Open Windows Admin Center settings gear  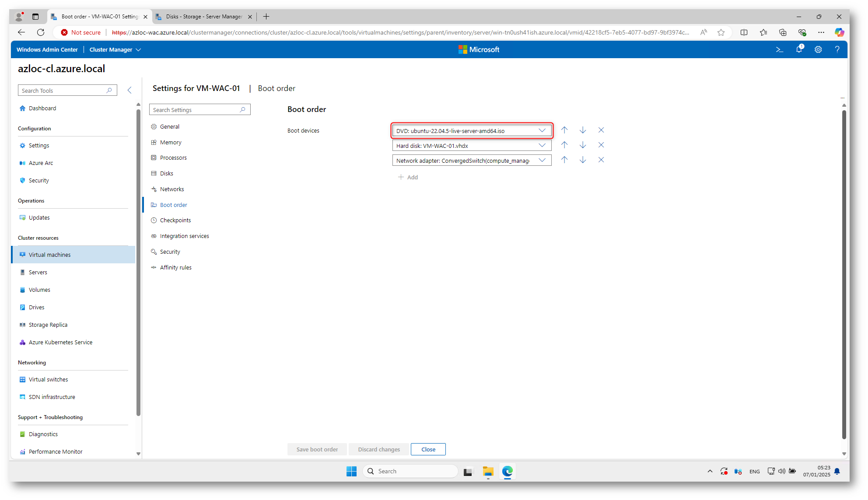[x=818, y=50]
